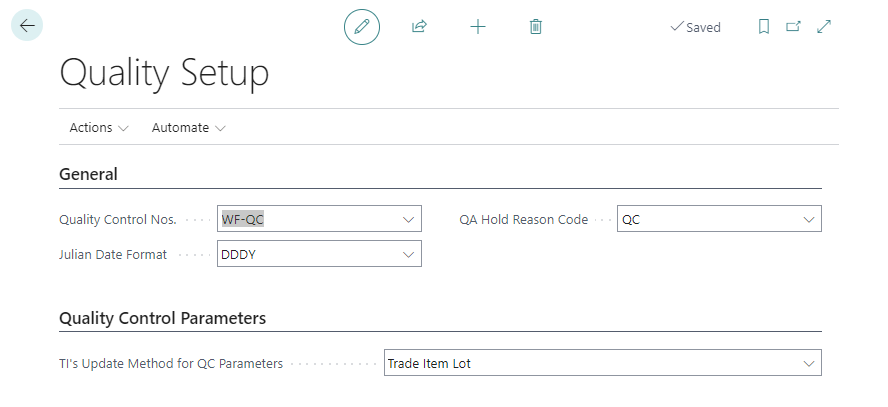
Task: Click the WF-QC text in Quality Control Nos.
Action: [x=243, y=219]
